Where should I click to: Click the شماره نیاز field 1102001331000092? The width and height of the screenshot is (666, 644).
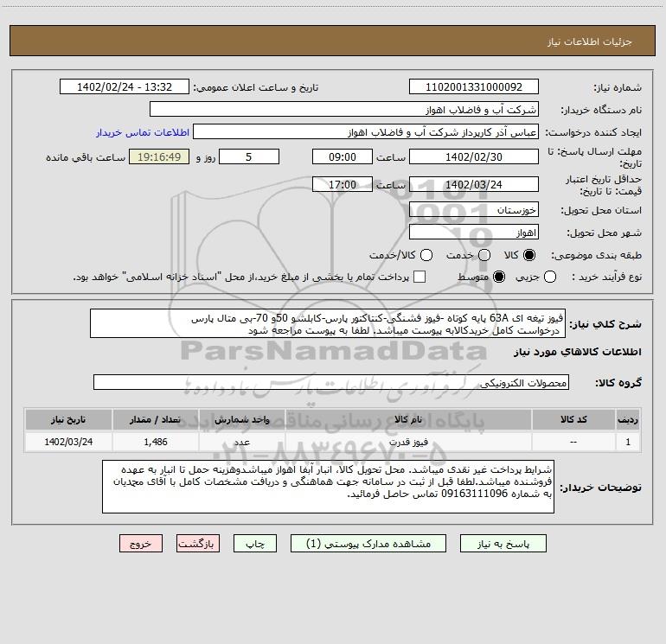pyautogui.click(x=474, y=87)
